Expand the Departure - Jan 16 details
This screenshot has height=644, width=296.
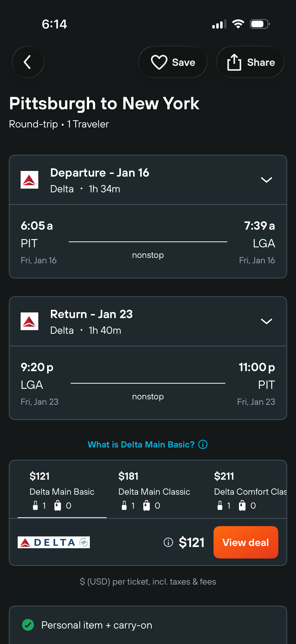click(266, 180)
